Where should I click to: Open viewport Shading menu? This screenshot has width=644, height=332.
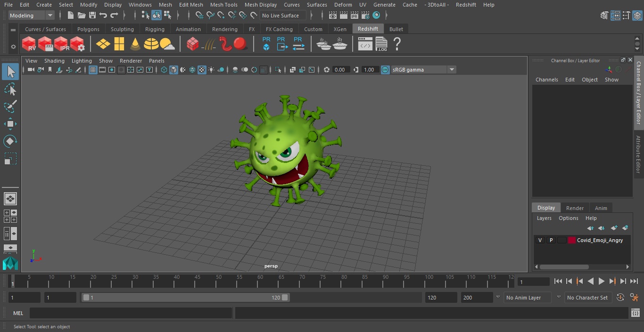click(54, 61)
